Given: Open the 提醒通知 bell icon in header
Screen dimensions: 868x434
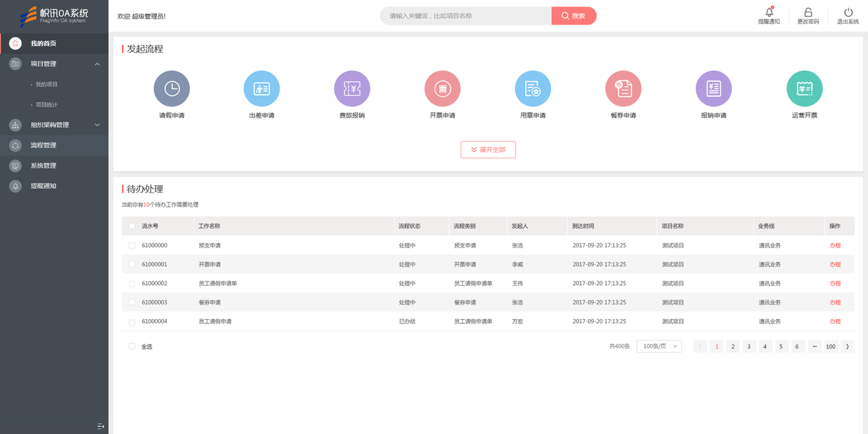Looking at the screenshot, I should [769, 12].
